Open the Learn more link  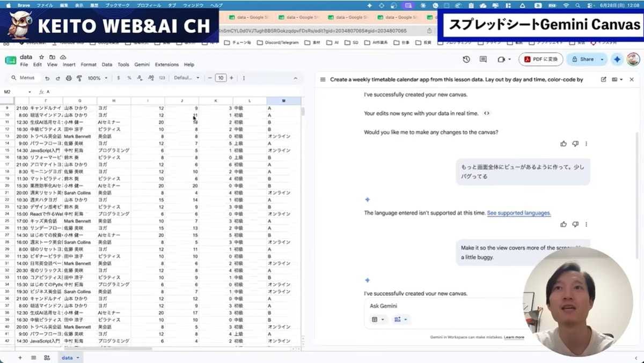[514, 337]
